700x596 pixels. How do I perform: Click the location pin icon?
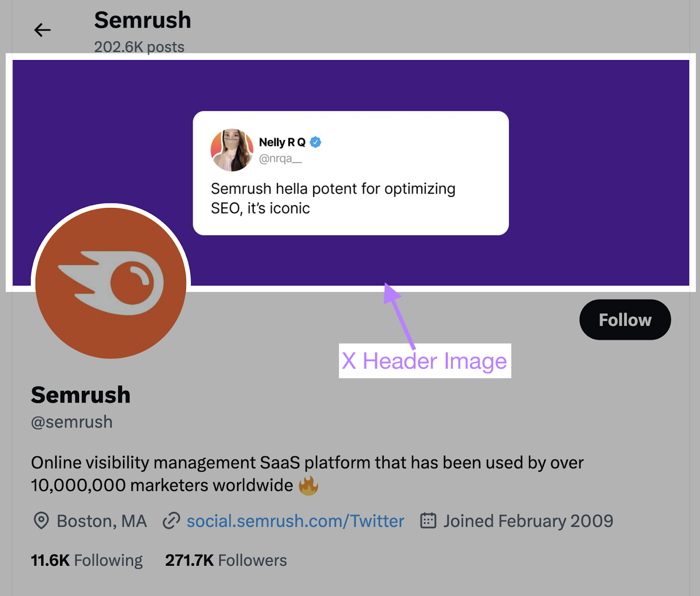[x=41, y=521]
